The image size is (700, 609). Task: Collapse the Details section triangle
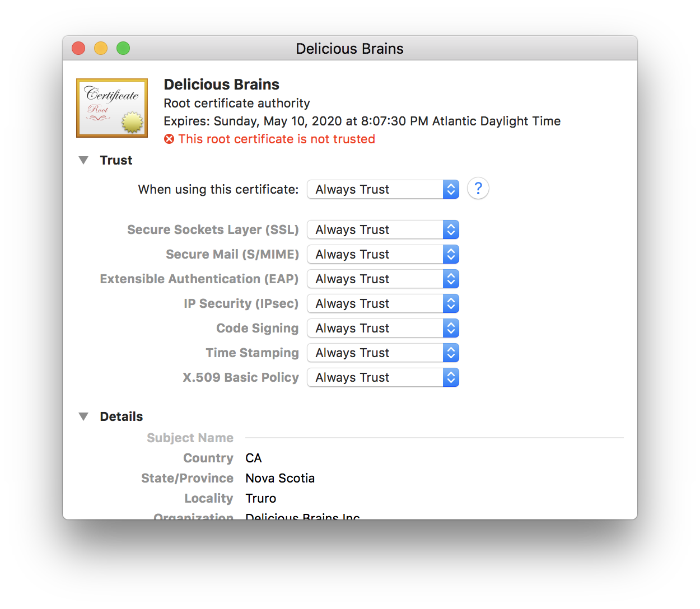pos(84,416)
